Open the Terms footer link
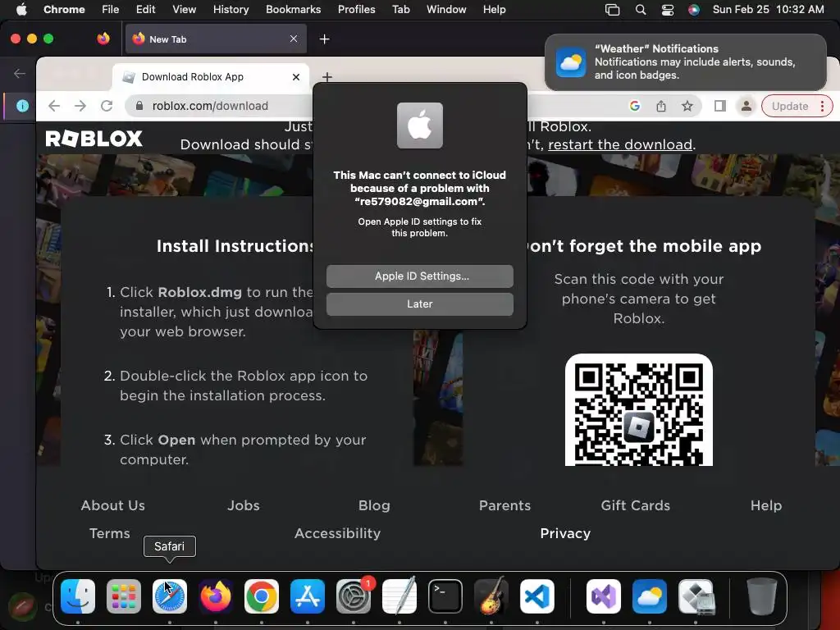This screenshot has height=630, width=840. 110,533
